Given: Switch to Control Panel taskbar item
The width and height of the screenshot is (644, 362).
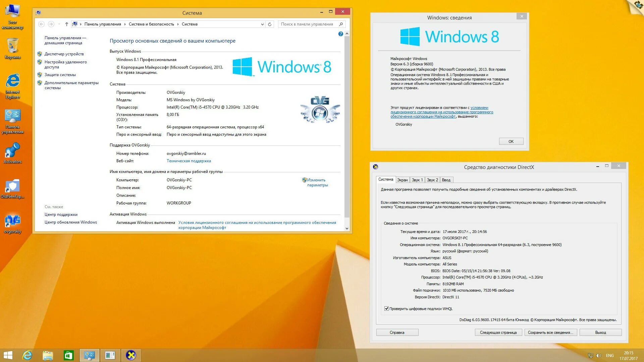Looking at the screenshot, I should pyautogui.click(x=89, y=355).
